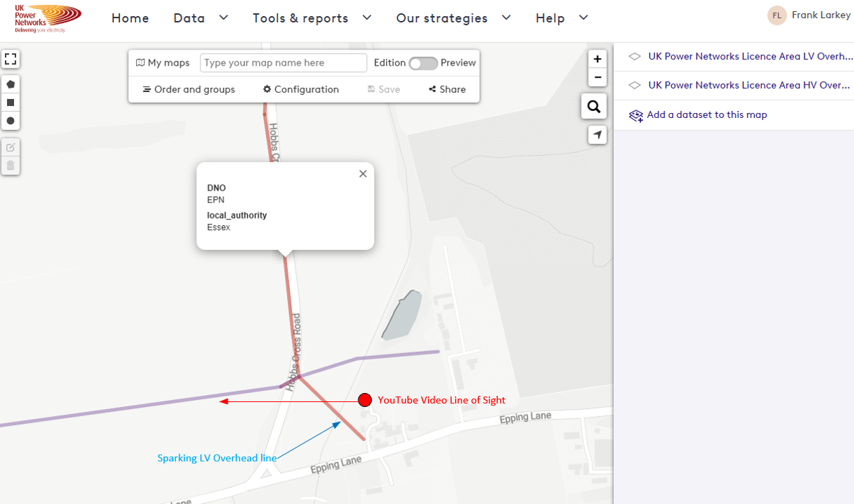Open map Configuration
Viewport: 854px width, 504px height.
[x=301, y=89]
